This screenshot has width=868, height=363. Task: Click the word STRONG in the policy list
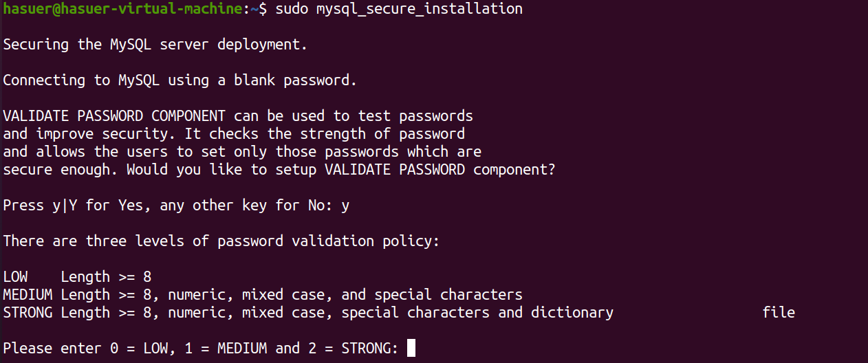point(28,313)
